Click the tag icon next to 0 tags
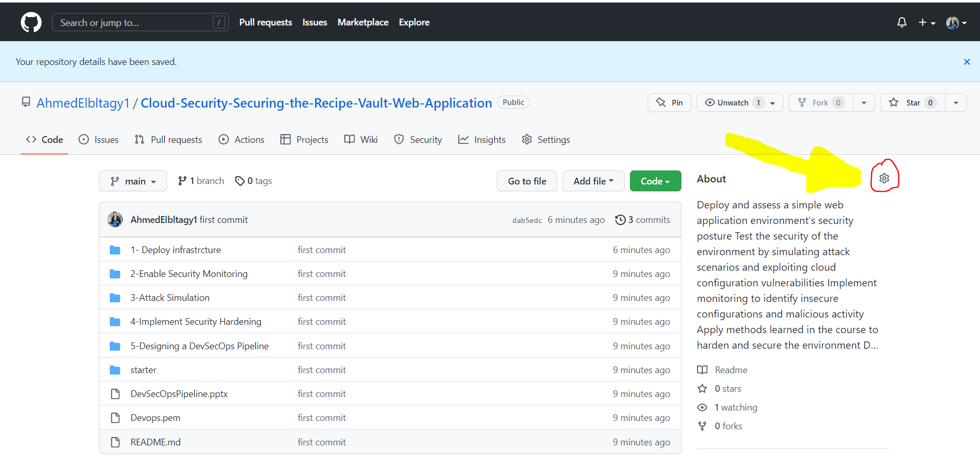980x462 pixels. [x=240, y=181]
